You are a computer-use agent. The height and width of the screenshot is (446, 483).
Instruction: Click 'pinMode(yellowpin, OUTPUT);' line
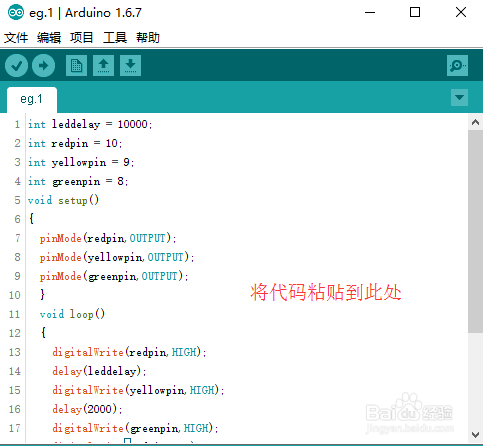coord(117,257)
